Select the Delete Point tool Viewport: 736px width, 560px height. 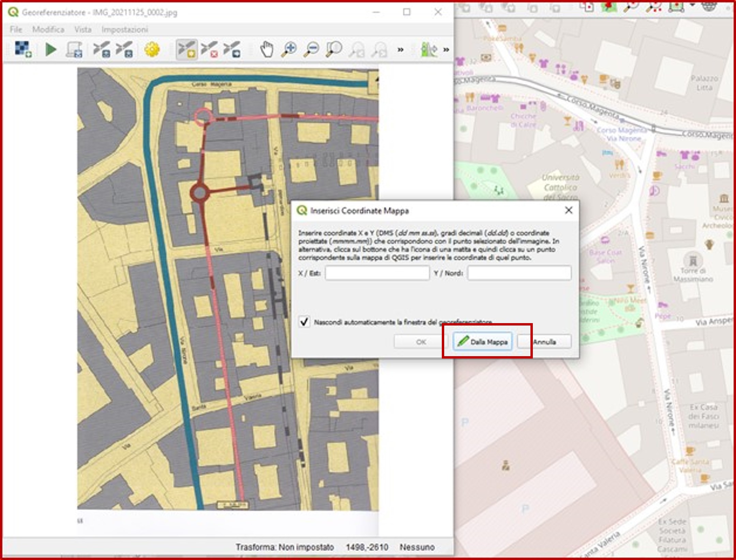coord(209,50)
